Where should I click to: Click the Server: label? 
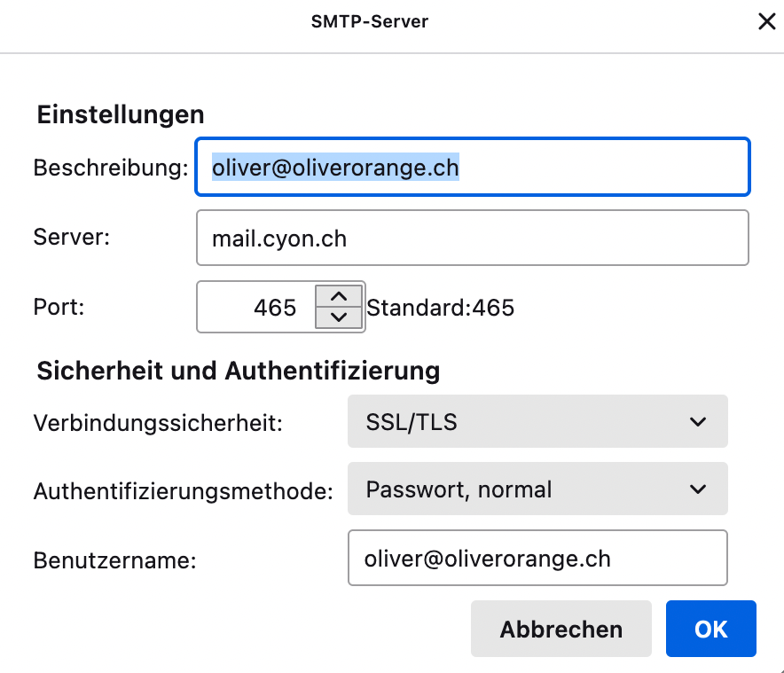pos(72,237)
